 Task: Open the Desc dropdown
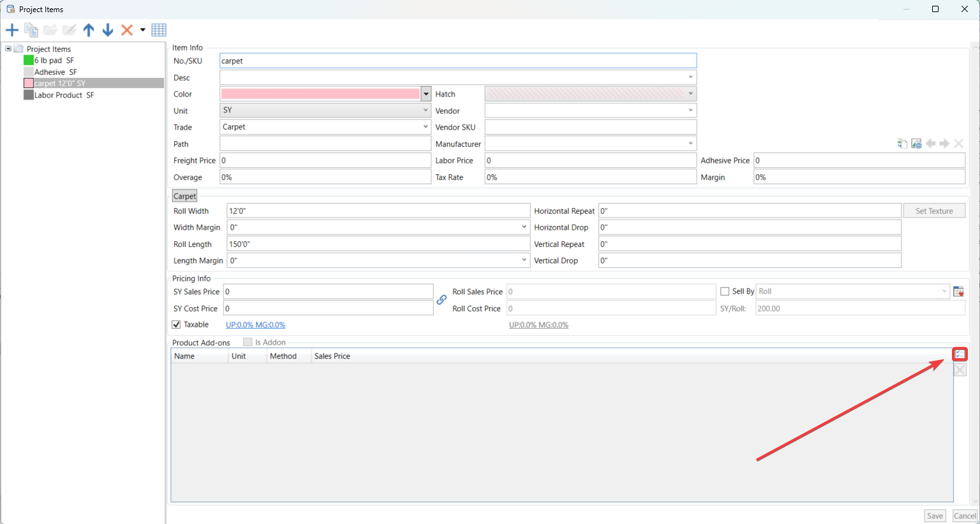pyautogui.click(x=690, y=77)
